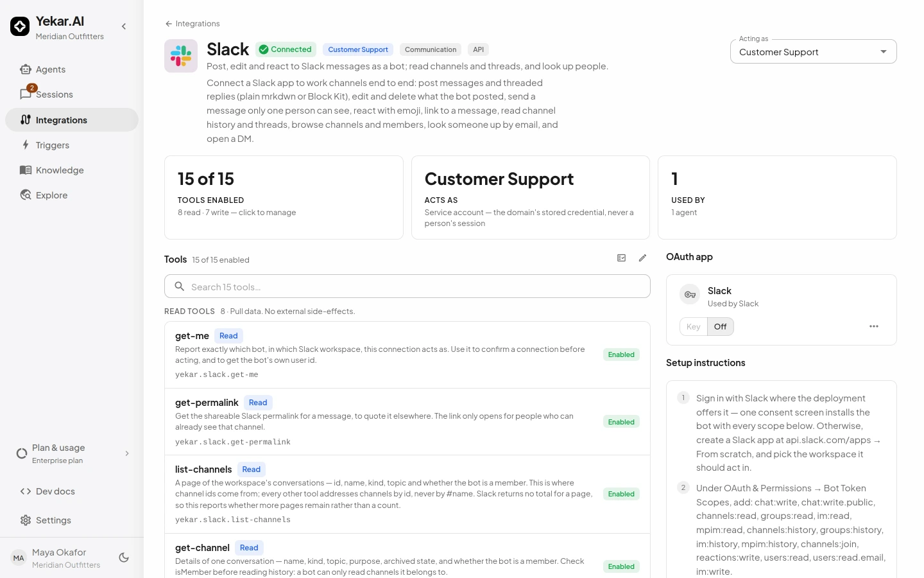Click the Read badge on get-permalink
The height and width of the screenshot is (578, 924).
coord(258,403)
